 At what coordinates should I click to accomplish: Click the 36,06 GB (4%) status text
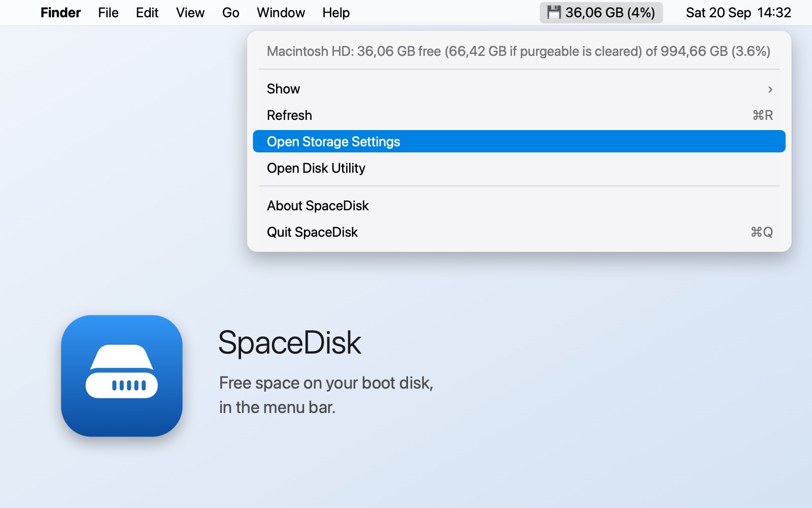(610, 13)
